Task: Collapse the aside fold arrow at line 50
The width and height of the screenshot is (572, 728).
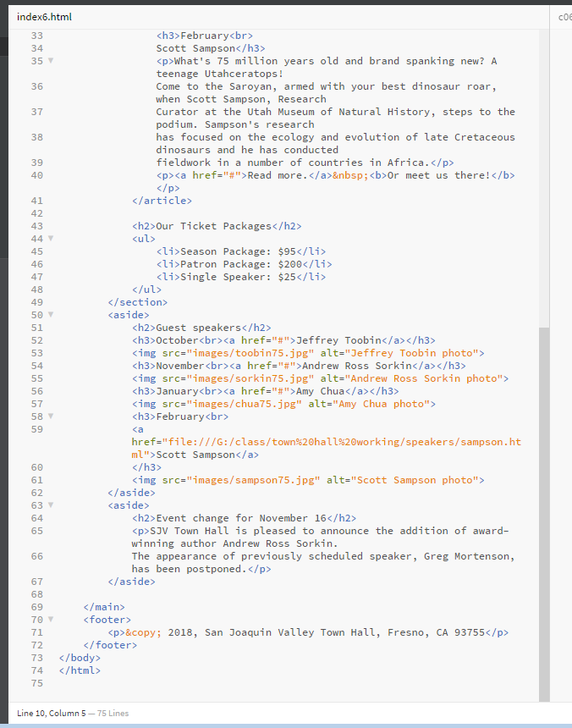Action: (x=51, y=314)
